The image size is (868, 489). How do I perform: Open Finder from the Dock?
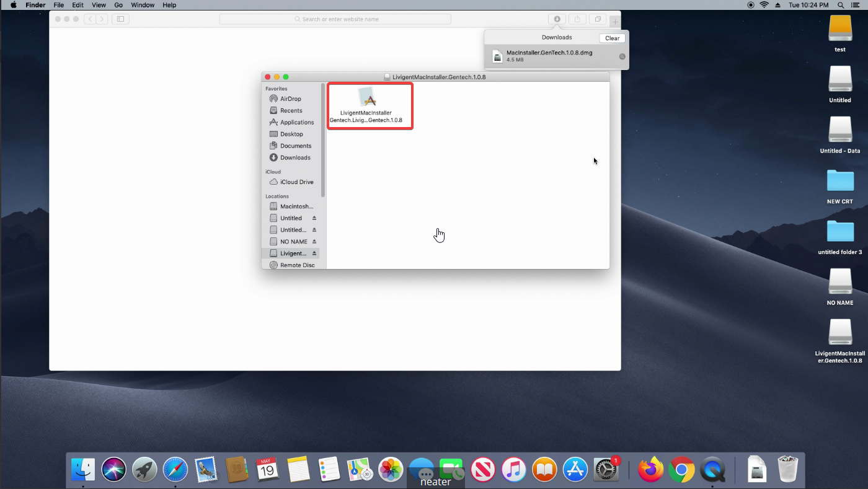83,470
